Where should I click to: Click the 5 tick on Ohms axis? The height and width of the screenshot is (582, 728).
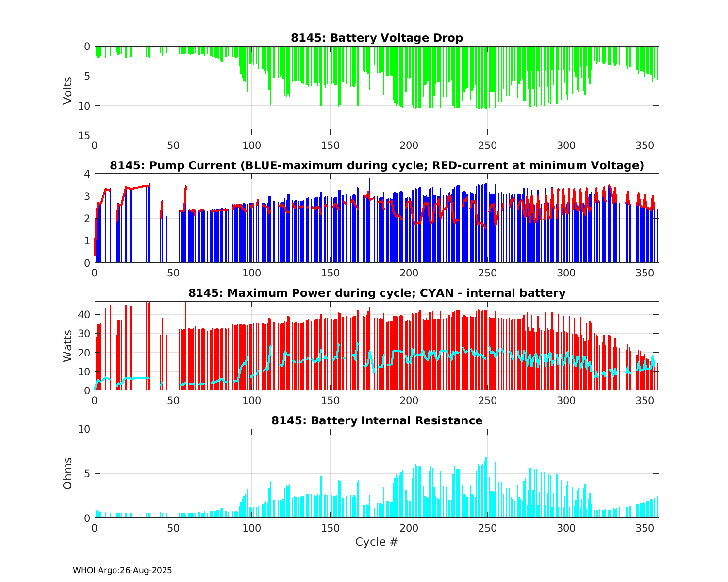[87, 474]
